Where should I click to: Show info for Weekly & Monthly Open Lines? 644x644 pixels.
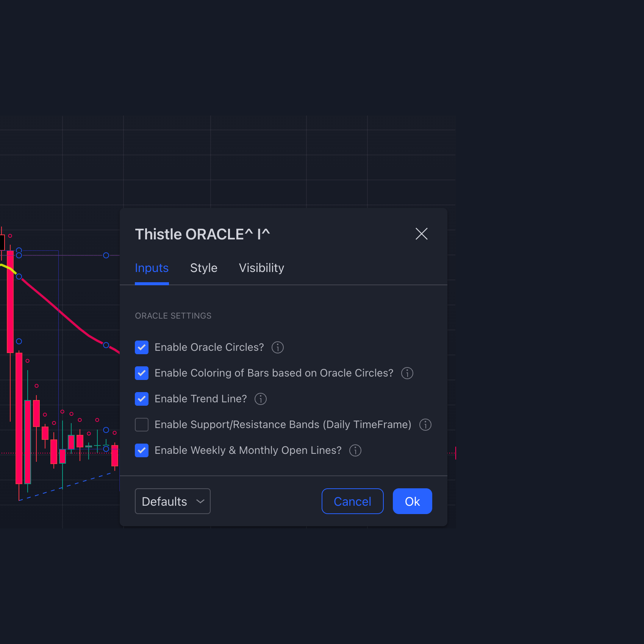pyautogui.click(x=355, y=450)
